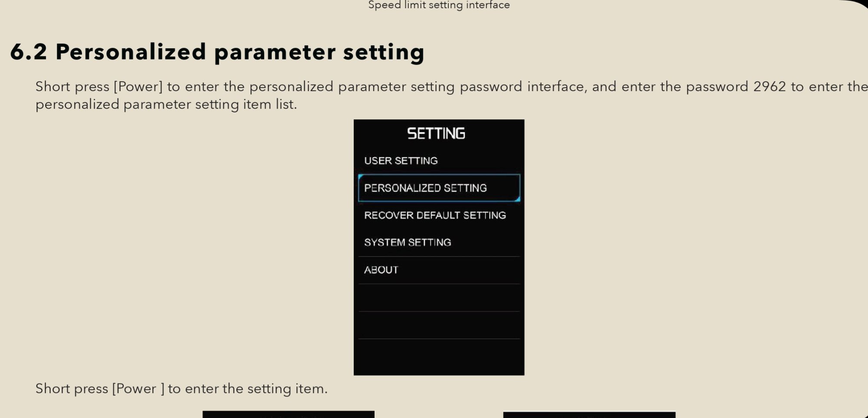Click the password number 2962
868x418 pixels.
tap(769, 86)
